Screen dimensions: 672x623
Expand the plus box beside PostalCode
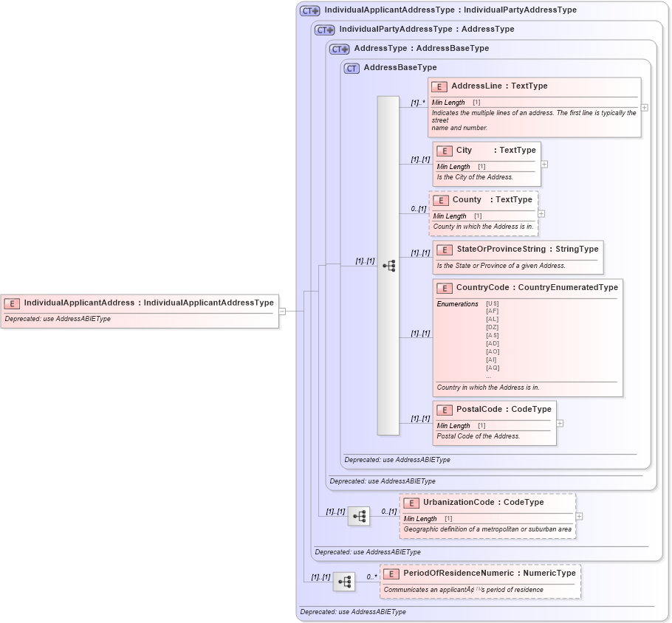(x=560, y=423)
